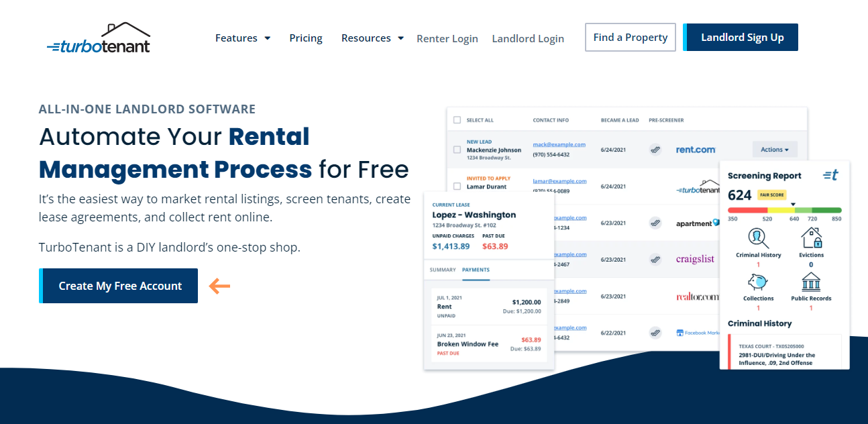Click pre-screener check icon in 6/22/2021 row
This screenshot has width=868, height=424.
[655, 332]
